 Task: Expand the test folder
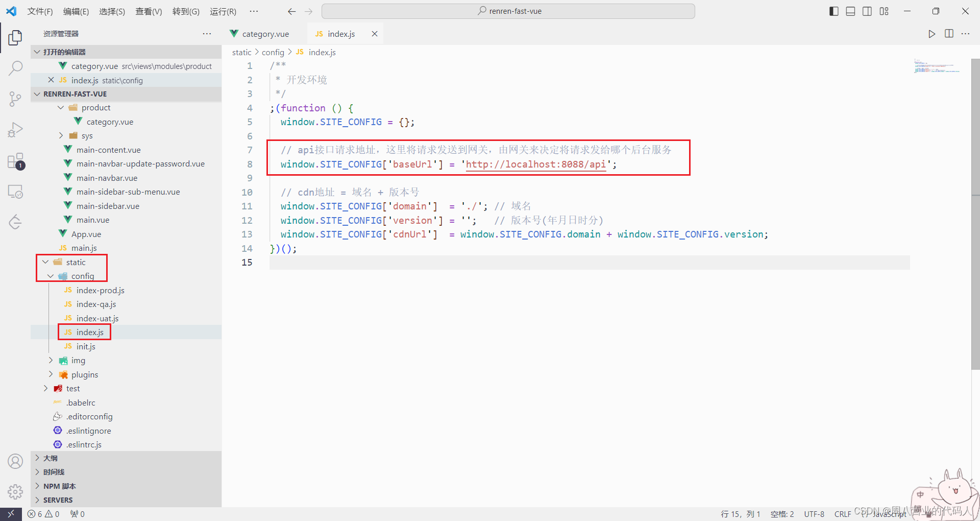tap(45, 389)
